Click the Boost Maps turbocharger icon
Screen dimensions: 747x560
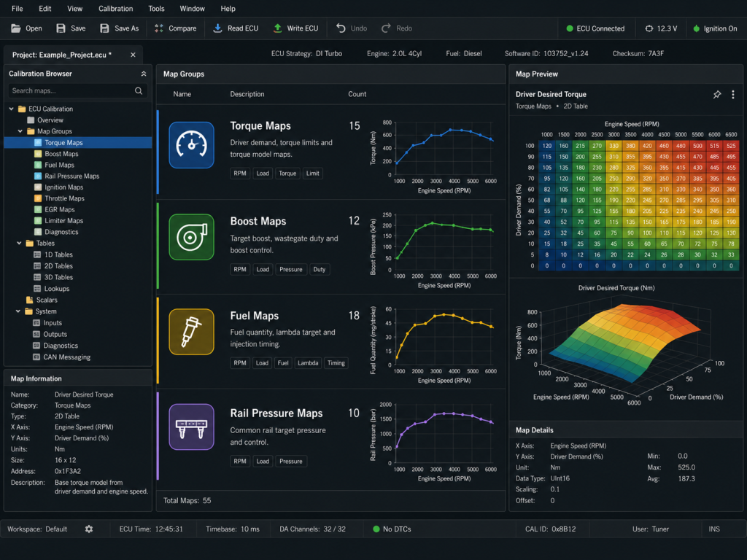(191, 237)
